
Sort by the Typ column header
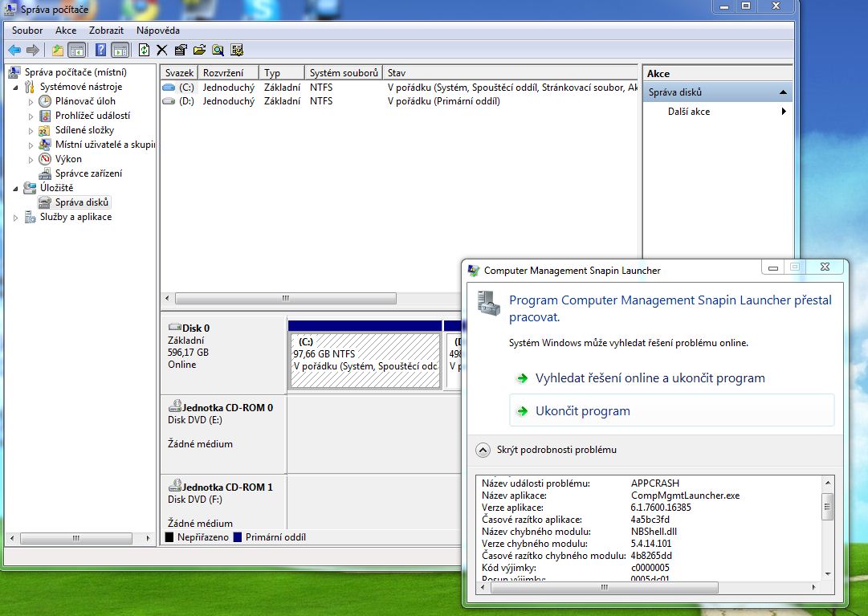[282, 72]
